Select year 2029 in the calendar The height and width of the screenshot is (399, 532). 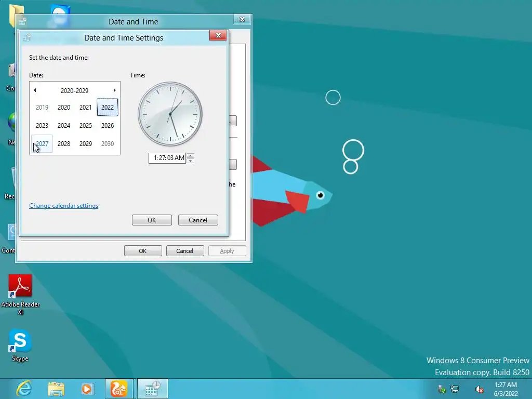pos(86,143)
